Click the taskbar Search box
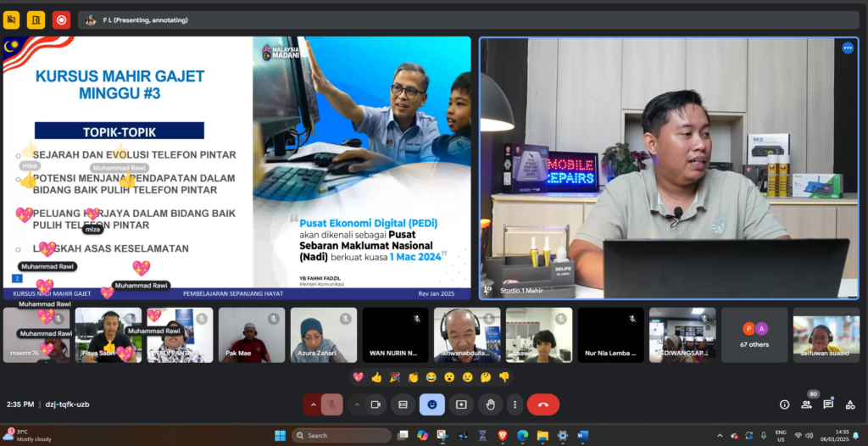 (x=342, y=436)
